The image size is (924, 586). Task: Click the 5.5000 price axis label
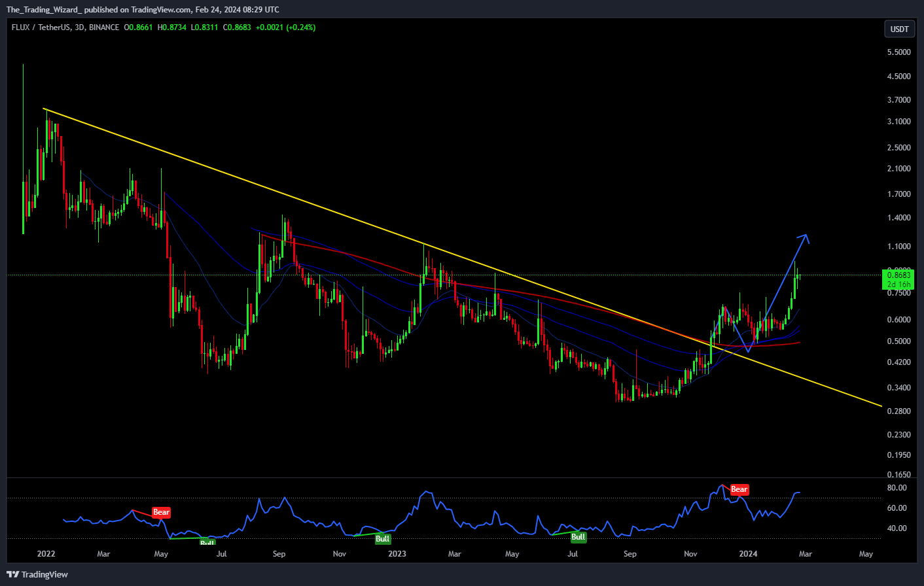pyautogui.click(x=898, y=52)
